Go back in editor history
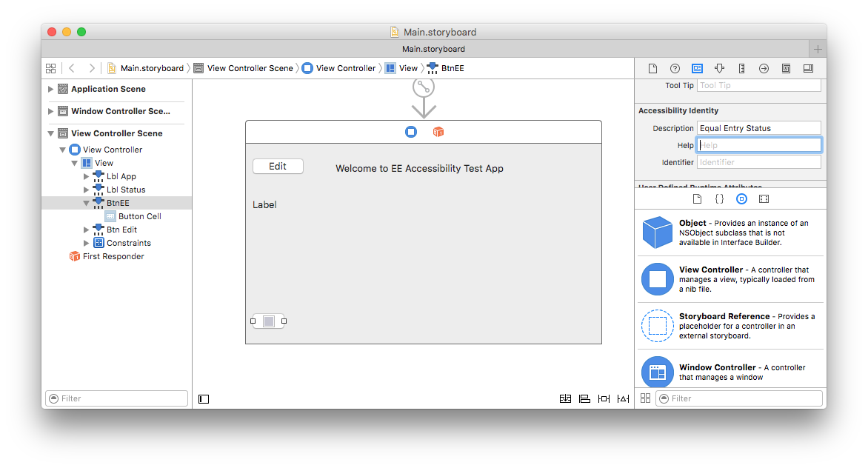 click(72, 69)
